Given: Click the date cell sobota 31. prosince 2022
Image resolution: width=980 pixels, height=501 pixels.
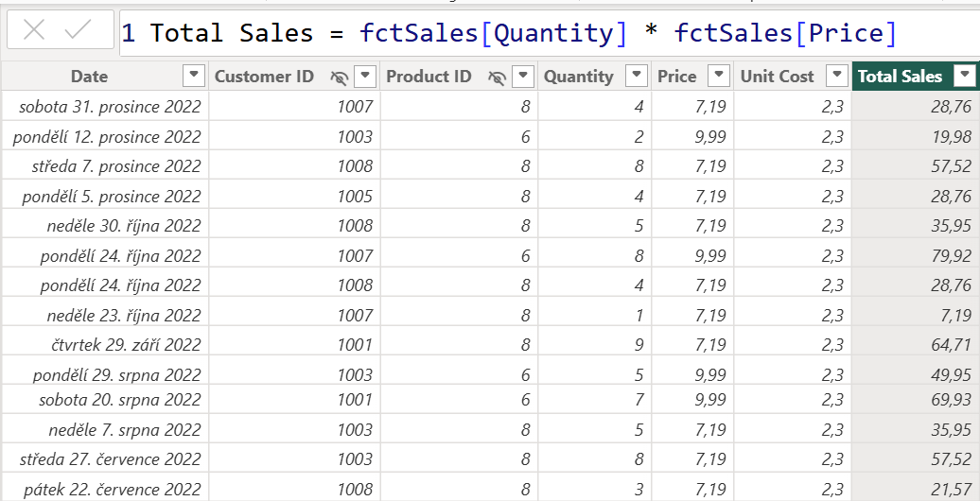Looking at the screenshot, I should pyautogui.click(x=110, y=107).
